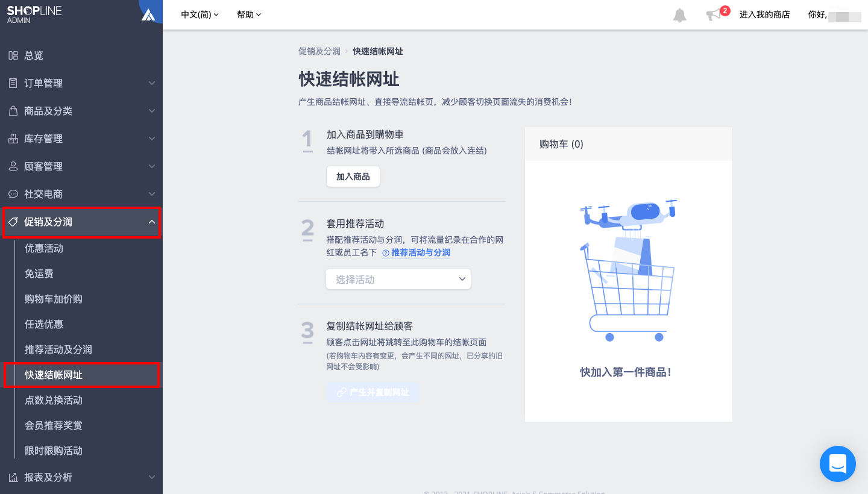Select 点数兑换活动 in the sidebar

54,400
